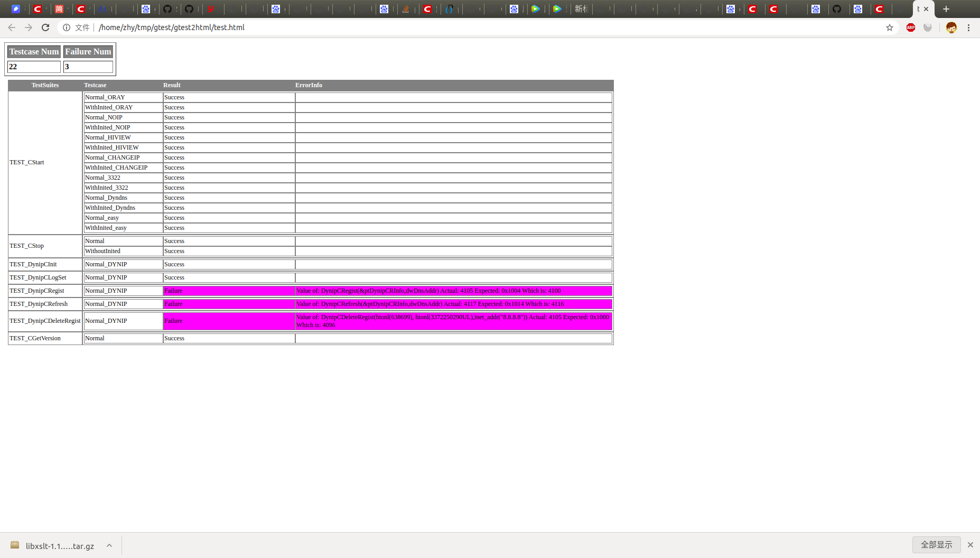Click the Testcase Num header
Viewport: 980px width, 558px height.
coord(34,52)
